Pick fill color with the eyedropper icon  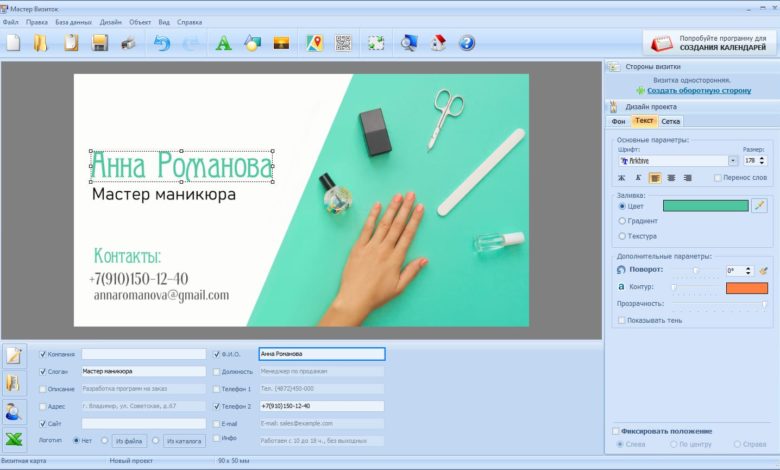(759, 205)
